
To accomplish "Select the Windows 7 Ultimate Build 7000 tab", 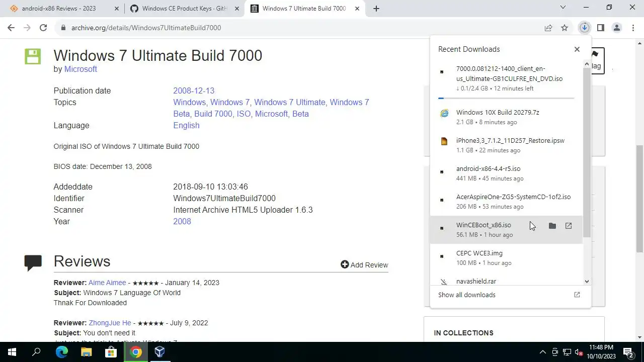I will tap(305, 9).
